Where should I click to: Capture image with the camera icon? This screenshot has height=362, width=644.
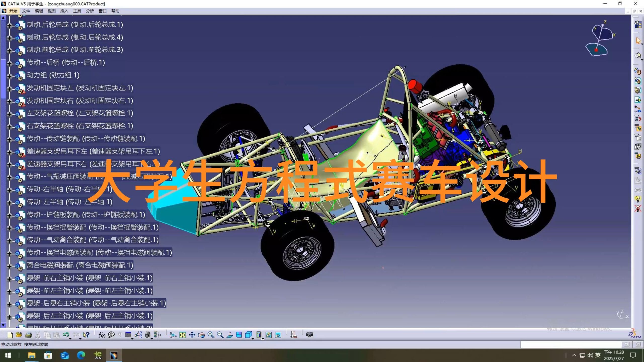coord(309,335)
